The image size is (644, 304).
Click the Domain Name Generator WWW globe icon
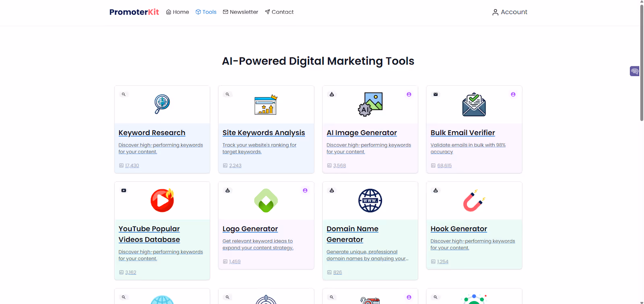370,200
